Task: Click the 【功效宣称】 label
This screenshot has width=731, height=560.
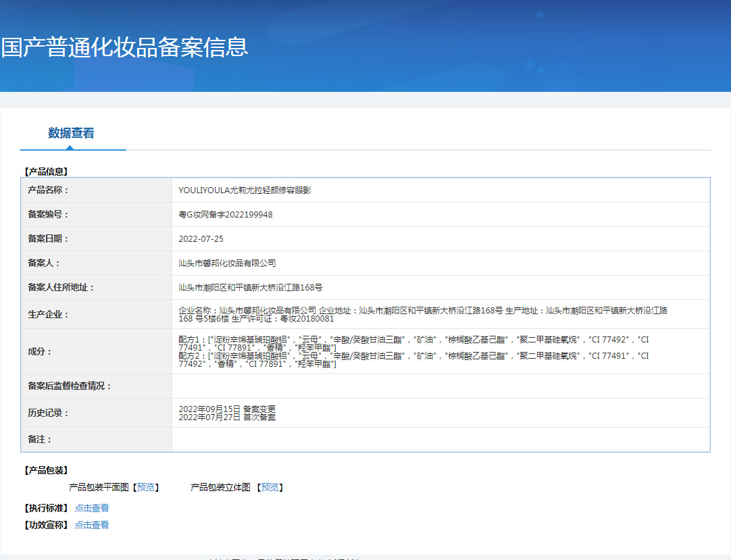Action: click(46, 525)
